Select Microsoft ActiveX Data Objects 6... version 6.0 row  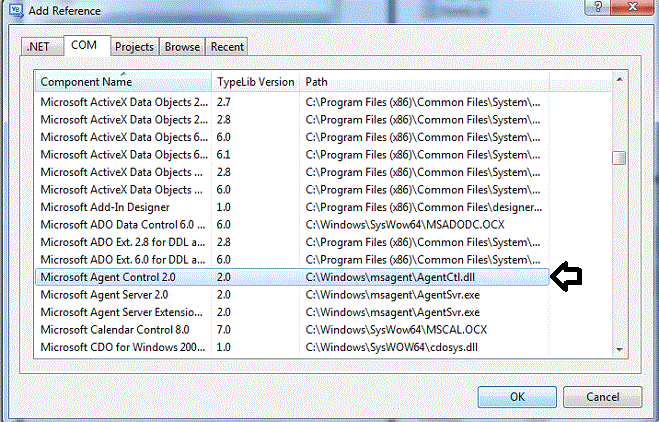point(292,137)
